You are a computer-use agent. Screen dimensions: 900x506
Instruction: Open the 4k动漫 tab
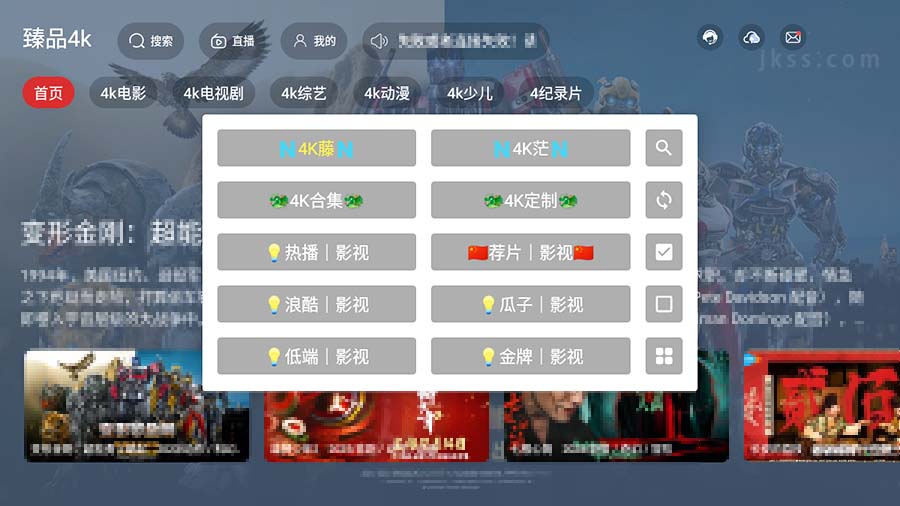(386, 93)
